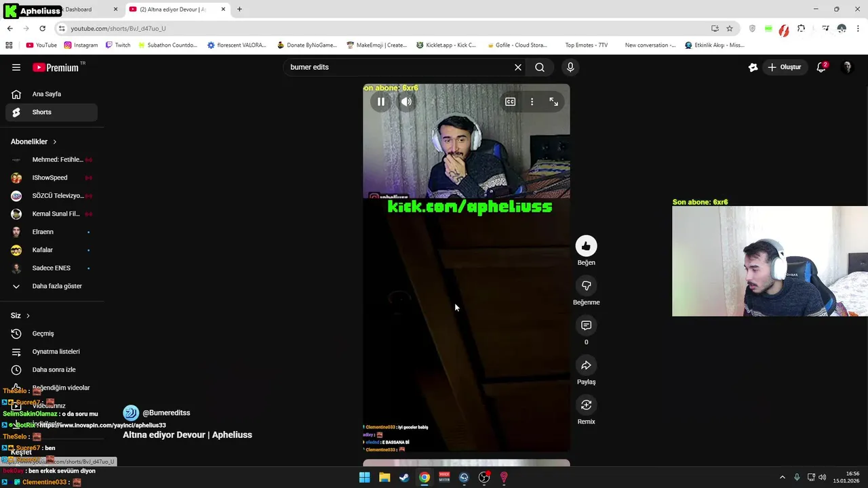Image resolution: width=868 pixels, height=488 pixels.
Task: Open the Instagram bookmark
Action: (x=81, y=45)
